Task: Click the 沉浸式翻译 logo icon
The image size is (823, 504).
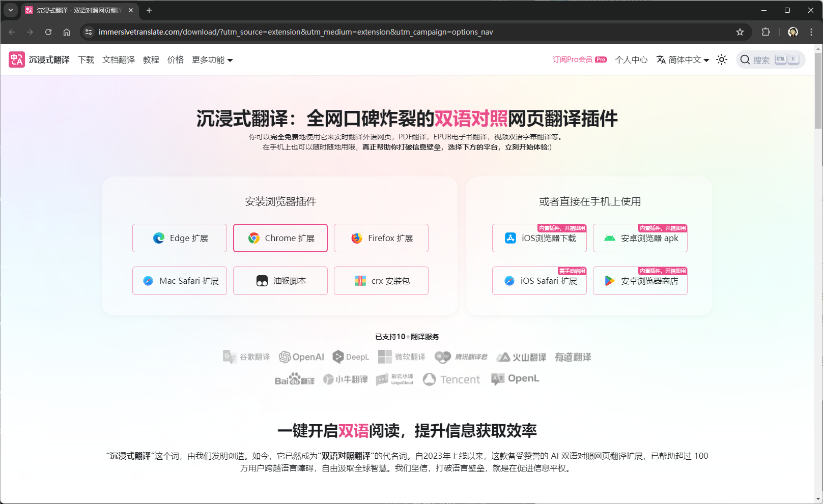Action: pos(17,60)
